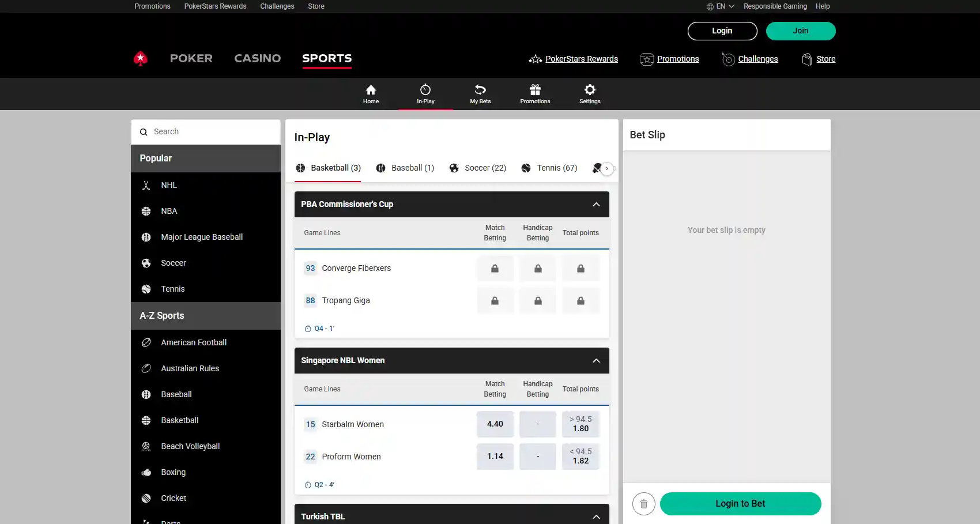
Task: Open the Help link
Action: click(823, 6)
